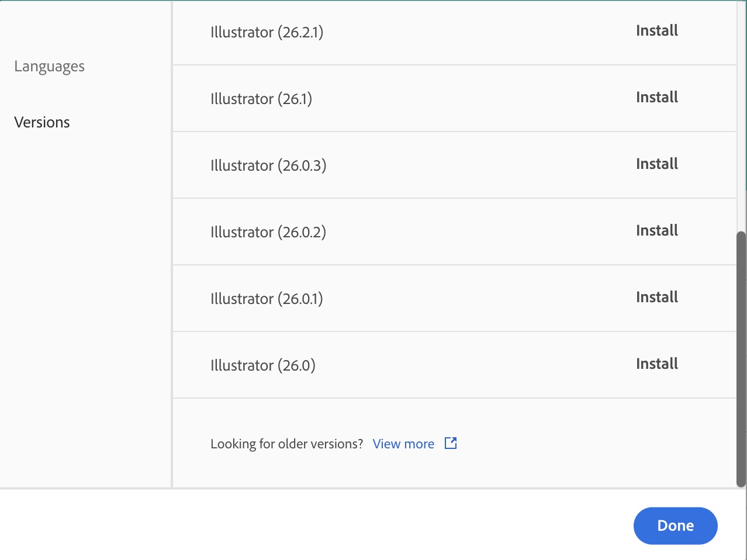Click the versions list scrollbar thumb
747x560 pixels.
(741, 359)
